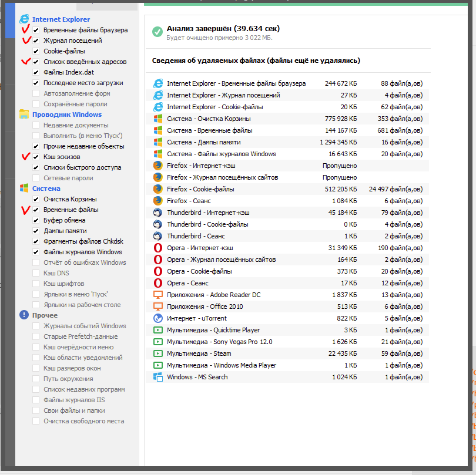Click 'Пропущено' in the 'Firefox - Интернет-кэш' row

point(340,166)
